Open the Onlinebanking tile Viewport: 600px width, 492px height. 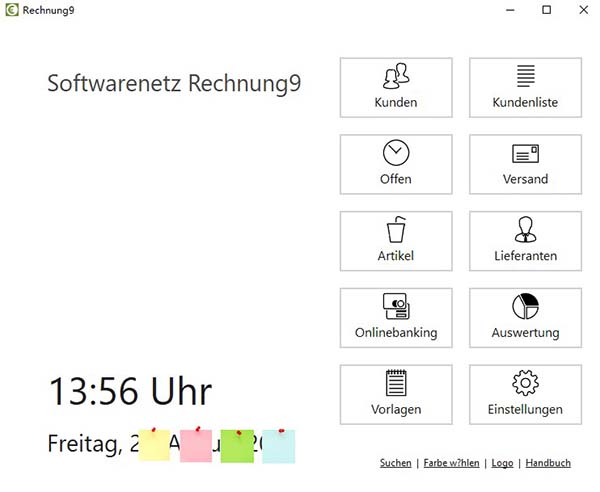[396, 318]
